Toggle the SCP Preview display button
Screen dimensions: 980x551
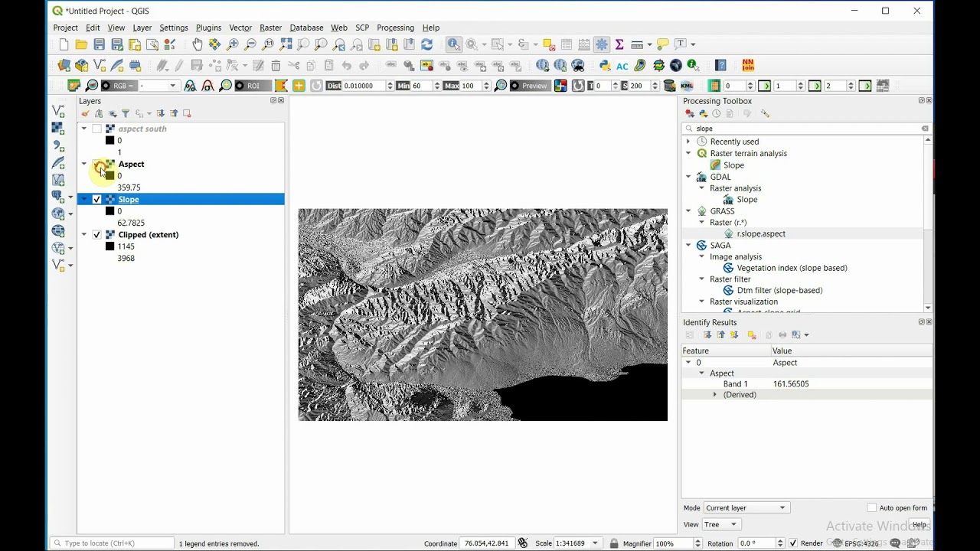coord(531,86)
